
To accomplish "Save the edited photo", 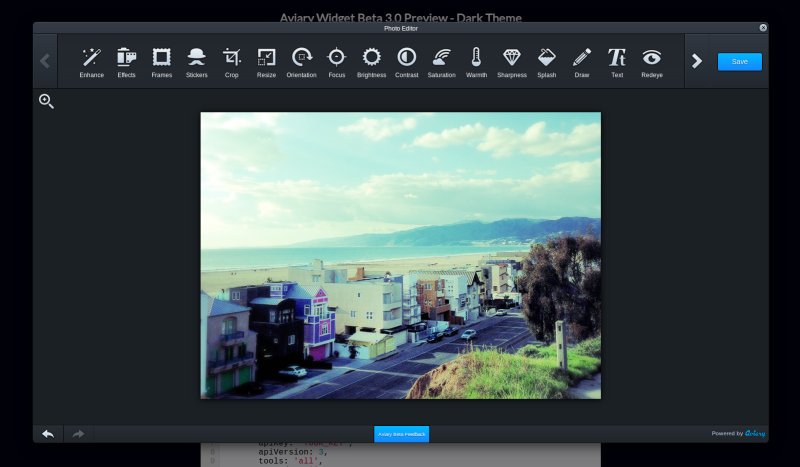I will pos(740,61).
